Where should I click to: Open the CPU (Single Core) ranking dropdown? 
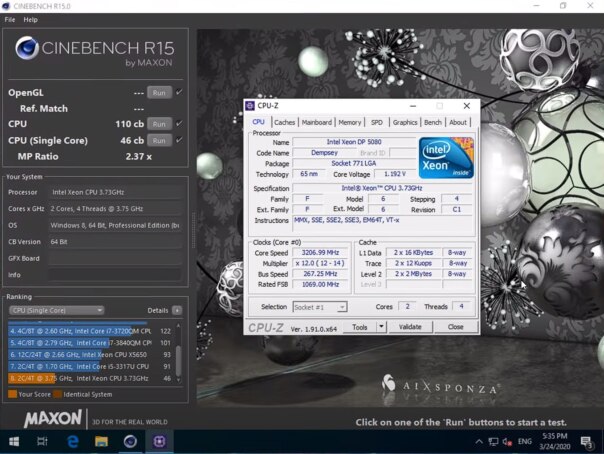pos(57,310)
